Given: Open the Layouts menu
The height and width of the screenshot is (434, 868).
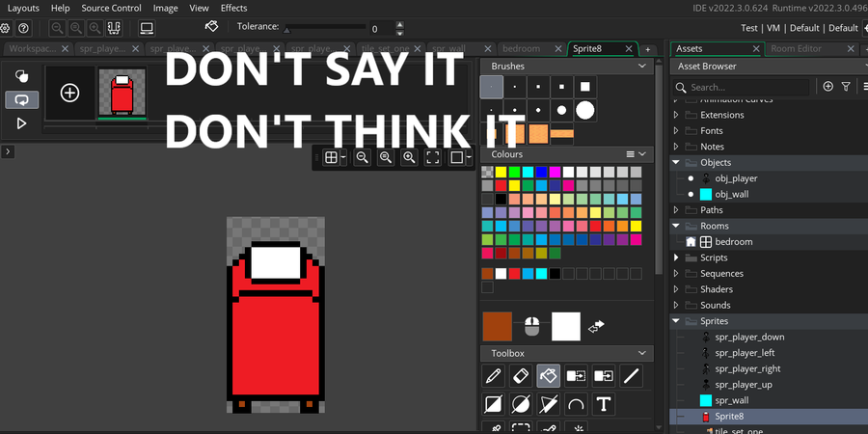Looking at the screenshot, I should (23, 8).
